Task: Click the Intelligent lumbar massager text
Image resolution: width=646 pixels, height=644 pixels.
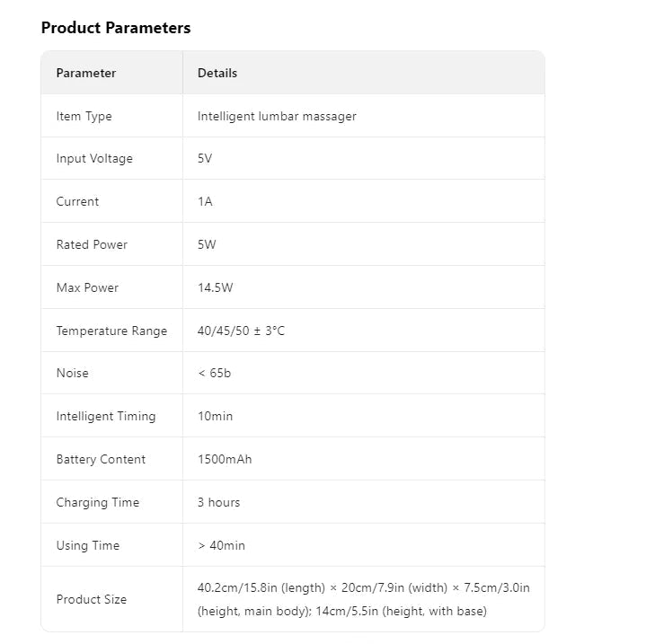Action: (x=277, y=116)
